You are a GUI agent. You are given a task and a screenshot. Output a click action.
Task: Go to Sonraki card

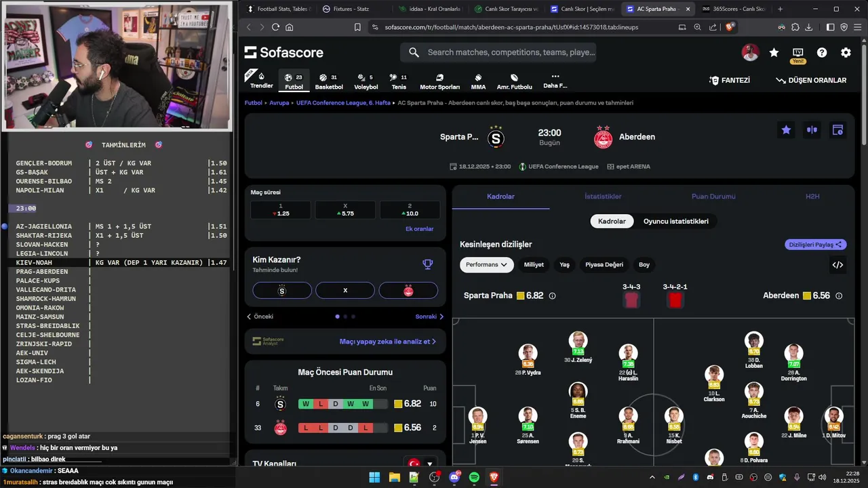coord(429,317)
